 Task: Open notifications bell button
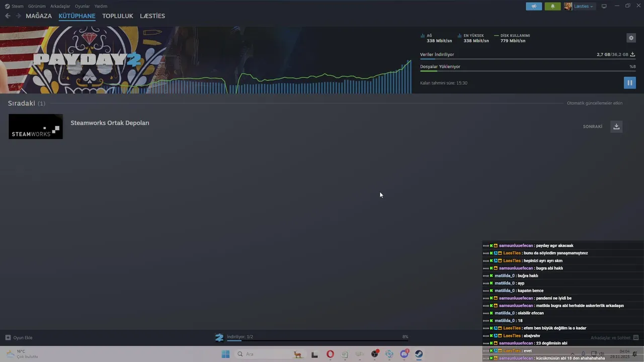point(552,6)
